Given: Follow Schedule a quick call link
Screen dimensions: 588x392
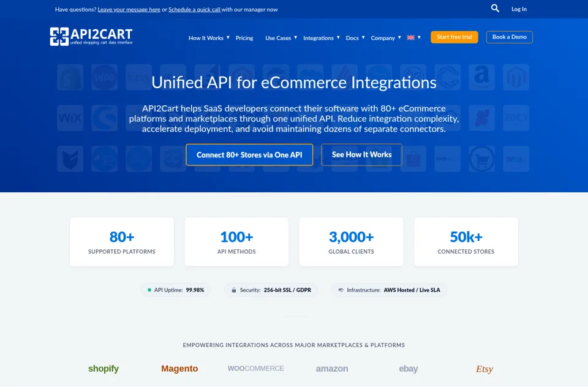Looking at the screenshot, I should pos(195,9).
